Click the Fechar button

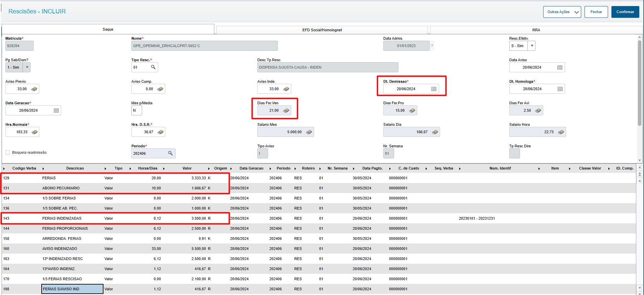[596, 12]
